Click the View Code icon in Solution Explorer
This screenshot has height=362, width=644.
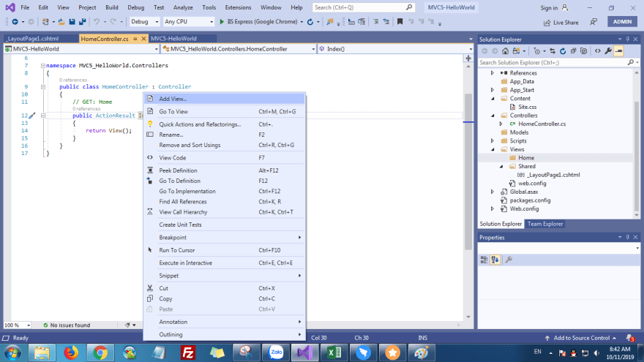[598, 51]
